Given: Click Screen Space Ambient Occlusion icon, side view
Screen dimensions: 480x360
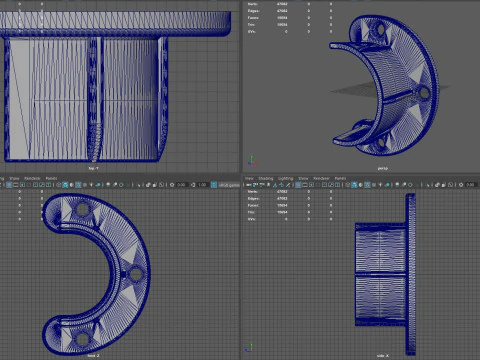Looking at the screenshot, I should coord(397,185).
